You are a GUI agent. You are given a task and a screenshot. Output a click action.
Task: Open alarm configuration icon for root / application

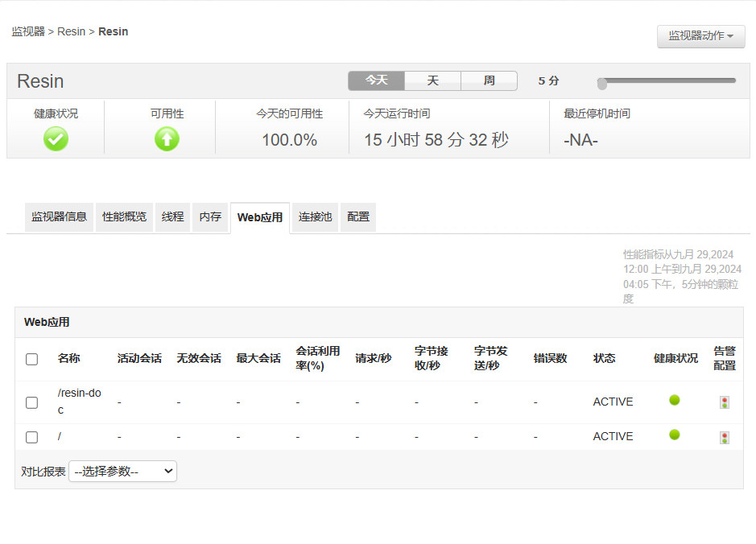(725, 438)
